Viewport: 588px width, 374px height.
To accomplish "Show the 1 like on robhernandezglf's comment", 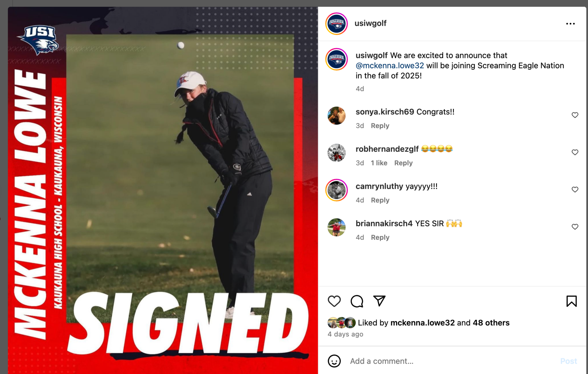I will point(379,163).
